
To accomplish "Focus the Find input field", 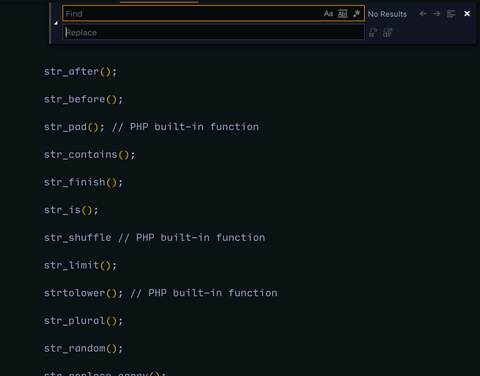I will pyautogui.click(x=192, y=14).
